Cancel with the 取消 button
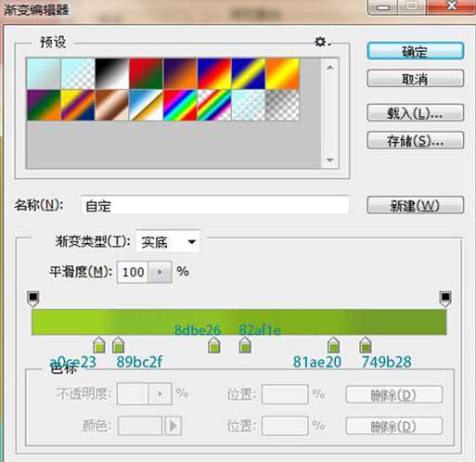 (x=416, y=79)
